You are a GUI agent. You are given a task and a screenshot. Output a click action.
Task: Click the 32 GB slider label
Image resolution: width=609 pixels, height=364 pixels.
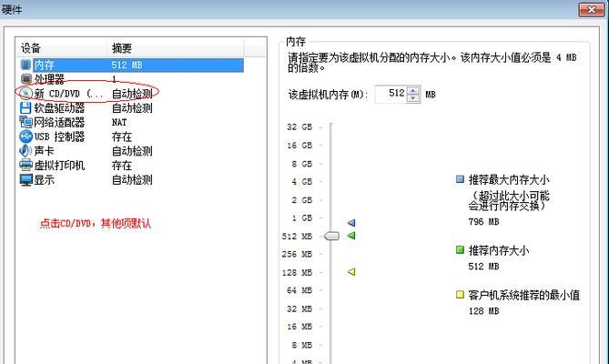click(x=299, y=126)
